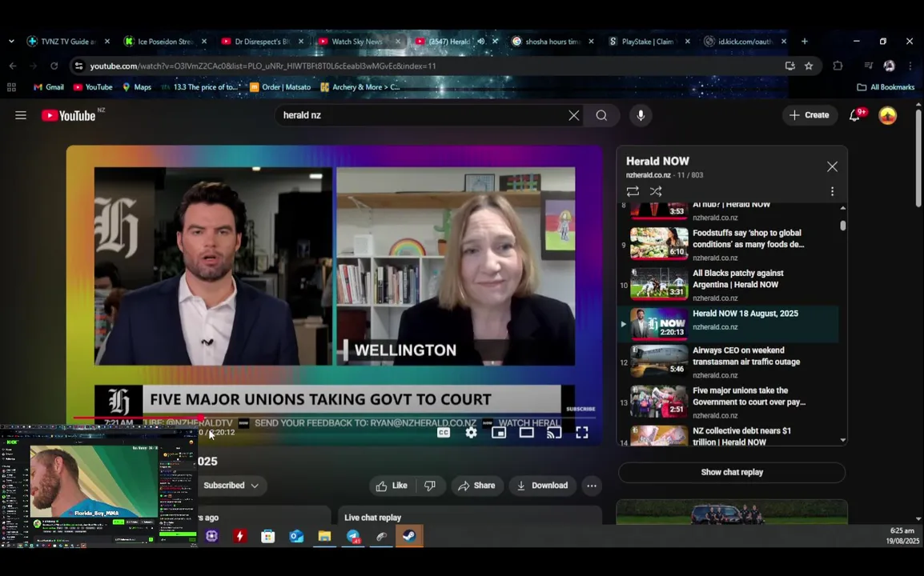The width and height of the screenshot is (924, 576).
Task: Toggle closed captions on the video
Action: click(443, 433)
